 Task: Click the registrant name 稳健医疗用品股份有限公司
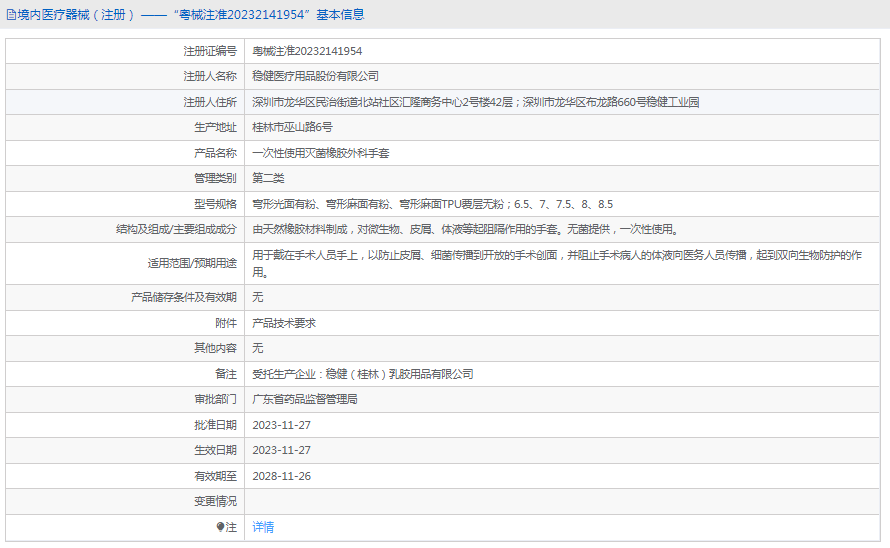click(x=316, y=76)
